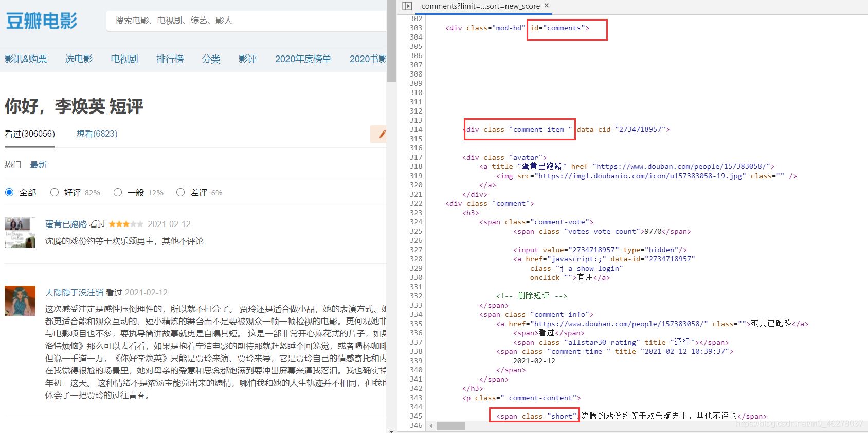Open the 大隐隐于没注销 username link

(74, 292)
